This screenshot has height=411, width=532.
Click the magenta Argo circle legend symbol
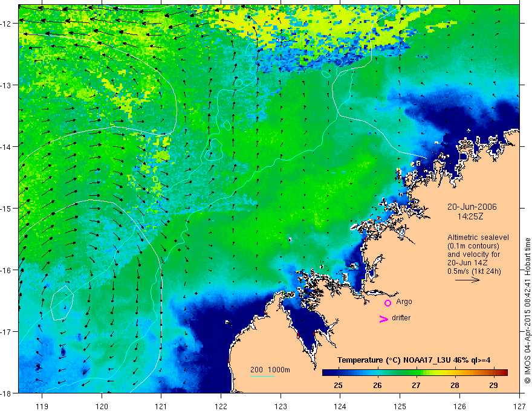pos(388,303)
